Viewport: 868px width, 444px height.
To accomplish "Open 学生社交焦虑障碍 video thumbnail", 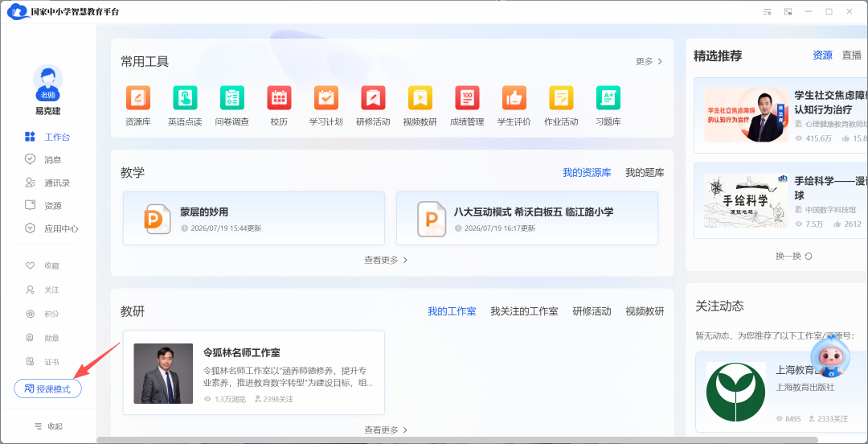I will [746, 115].
